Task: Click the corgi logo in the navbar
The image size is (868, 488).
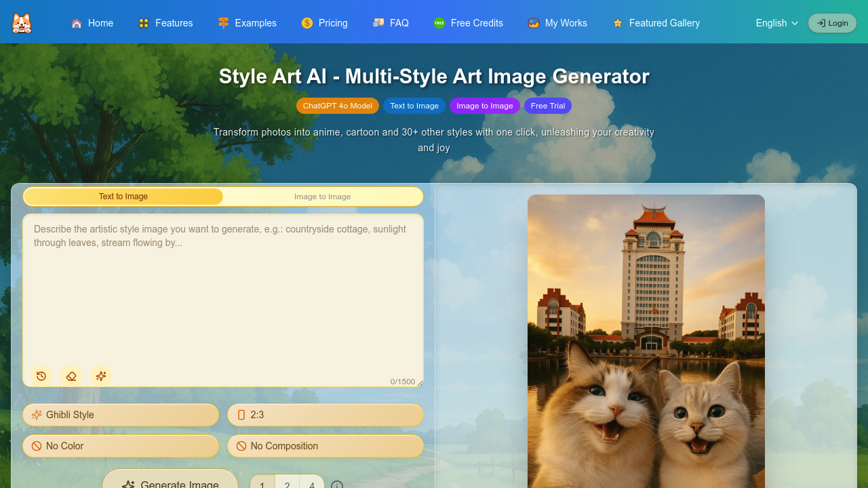Action: click(x=21, y=22)
